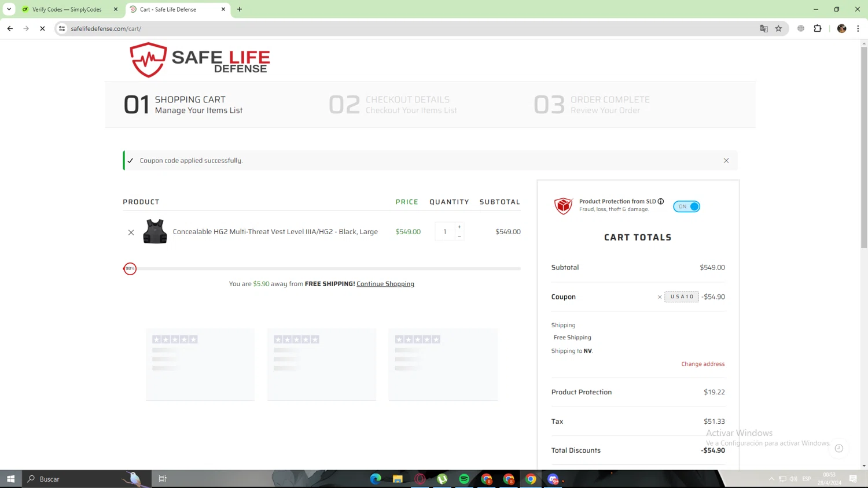This screenshot has height=488, width=868.
Task: Open Task View on taskbar
Action: 163,479
